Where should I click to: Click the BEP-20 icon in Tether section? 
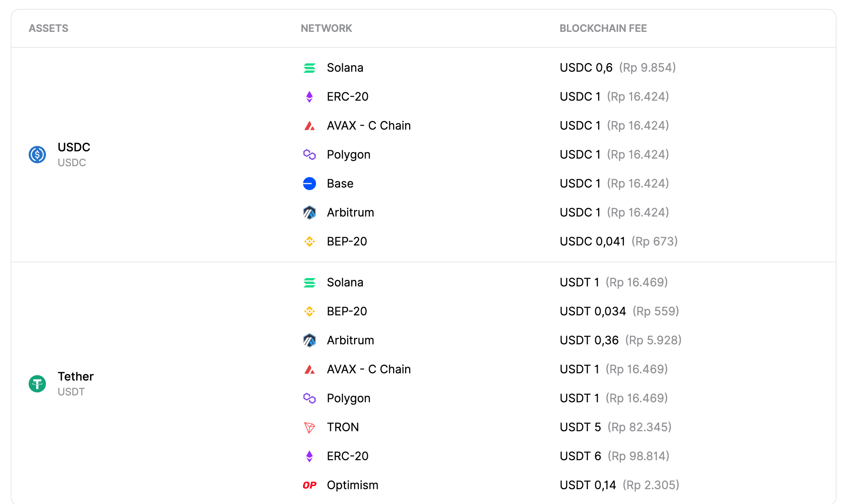(310, 311)
